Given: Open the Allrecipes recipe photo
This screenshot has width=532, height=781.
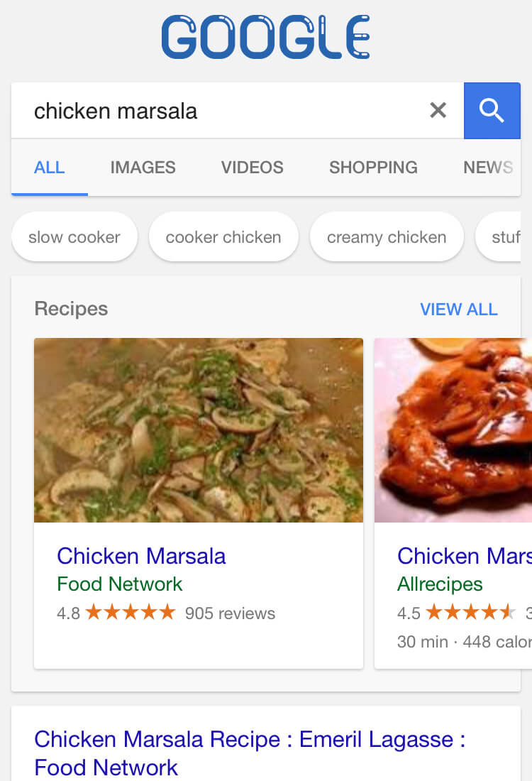Looking at the screenshot, I should (454, 430).
